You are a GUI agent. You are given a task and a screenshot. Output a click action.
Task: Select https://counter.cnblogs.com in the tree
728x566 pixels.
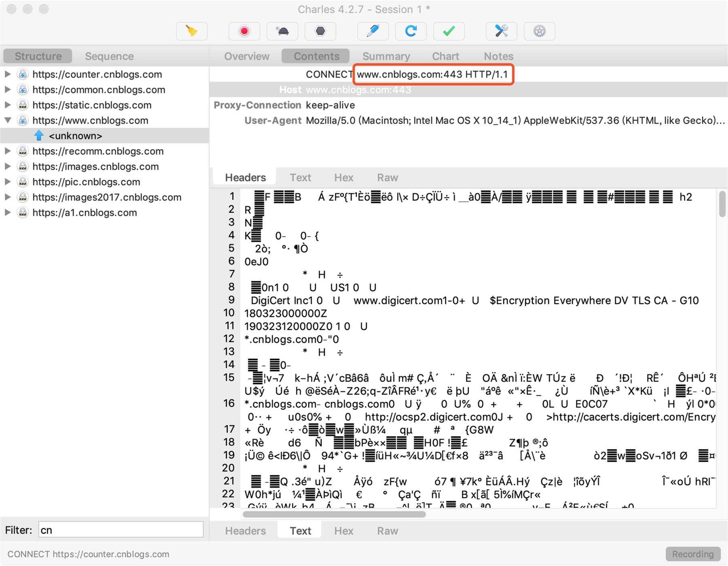[x=97, y=74]
